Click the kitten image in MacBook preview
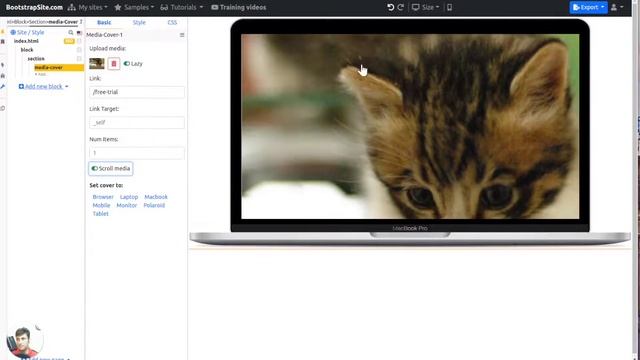Screen dimensions: 640x360 pyautogui.click(x=410, y=127)
